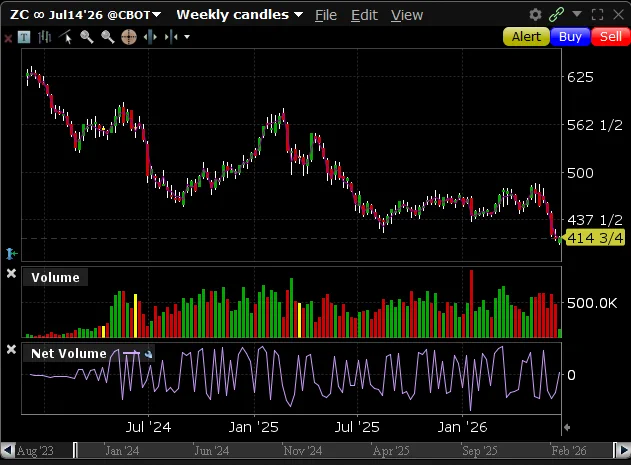Click the 625 price axis label

pyautogui.click(x=580, y=77)
